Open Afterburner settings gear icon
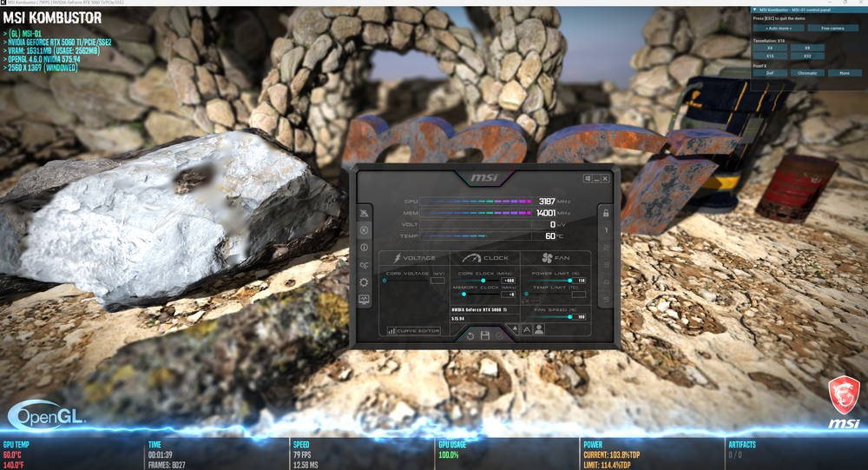The height and width of the screenshot is (470, 868). pos(364,282)
